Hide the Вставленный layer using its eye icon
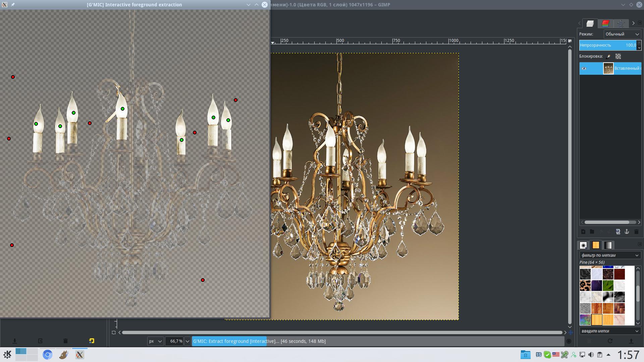This screenshot has width=644, height=362. pyautogui.click(x=584, y=68)
